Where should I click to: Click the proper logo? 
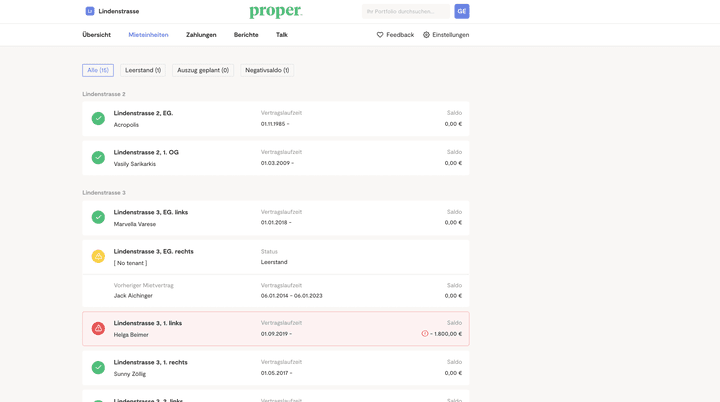coord(275,11)
